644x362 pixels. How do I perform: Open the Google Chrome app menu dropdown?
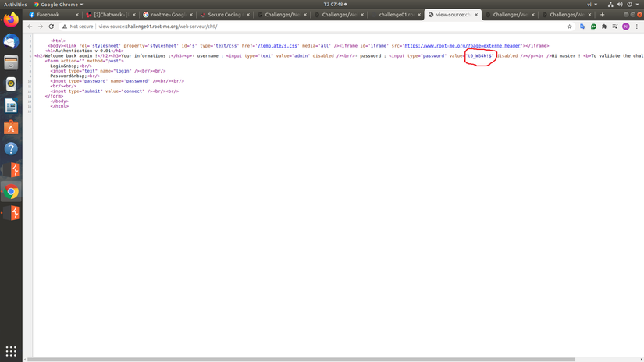pyautogui.click(x=59, y=5)
